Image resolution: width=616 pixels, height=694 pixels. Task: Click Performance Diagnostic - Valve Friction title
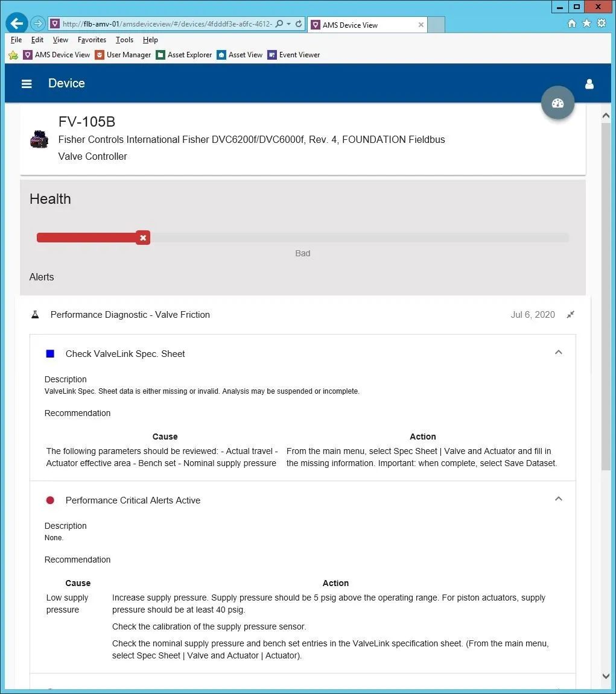coord(130,315)
